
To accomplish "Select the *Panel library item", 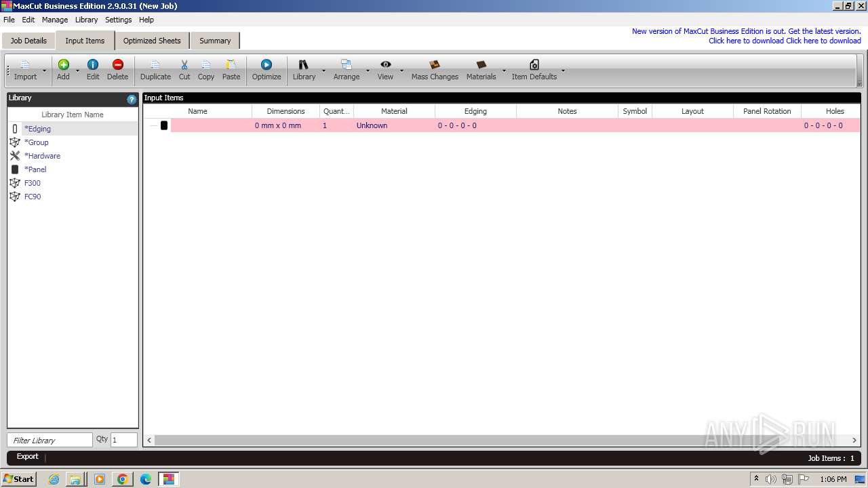I will [73, 169].
